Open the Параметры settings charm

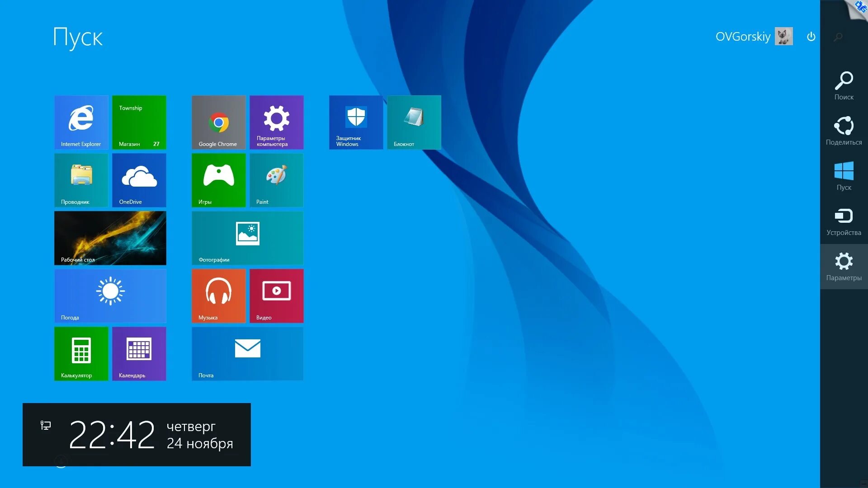tap(844, 267)
